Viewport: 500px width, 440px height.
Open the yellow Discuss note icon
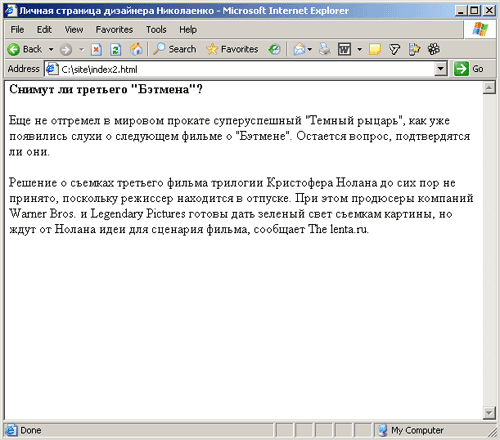pyautogui.click(x=375, y=49)
